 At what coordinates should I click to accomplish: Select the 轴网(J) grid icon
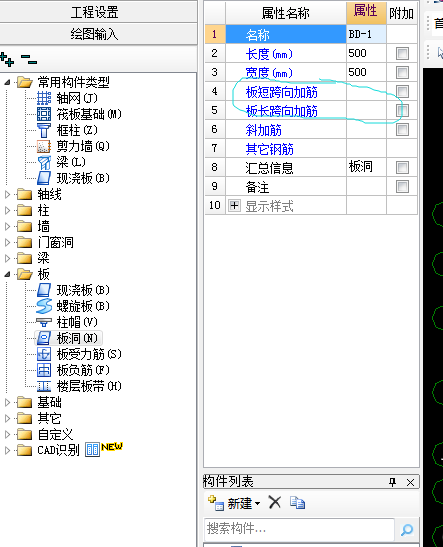[x=44, y=98]
